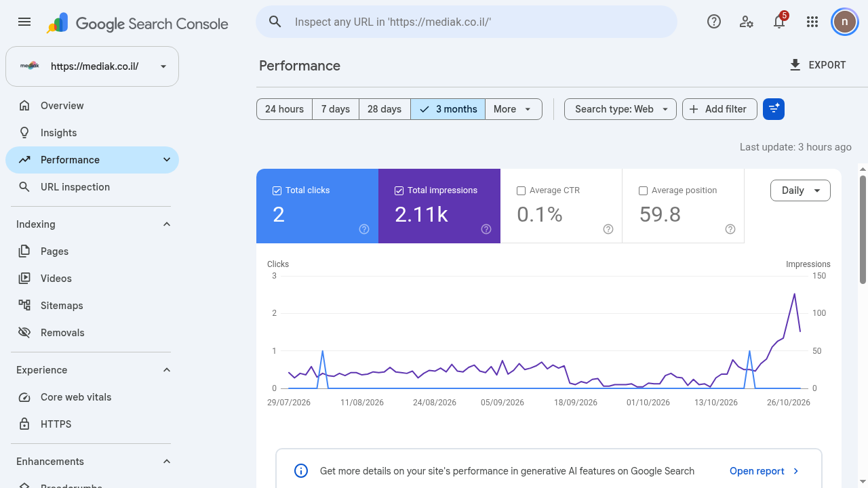868x488 pixels.
Task: Open Insights in the sidebar
Action: click(x=92, y=133)
